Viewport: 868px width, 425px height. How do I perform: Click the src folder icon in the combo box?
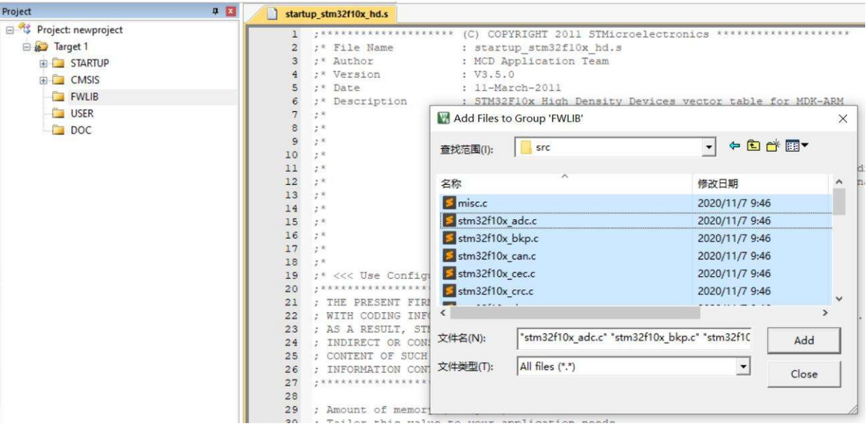tap(526, 147)
